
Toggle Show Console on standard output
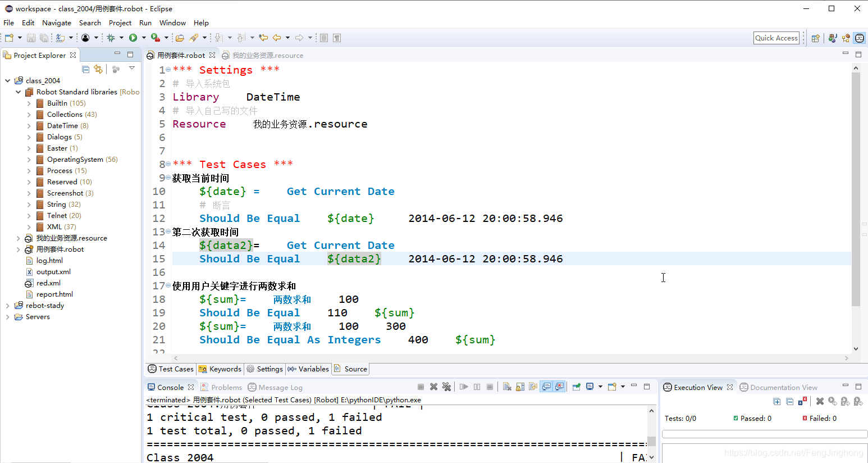(546, 387)
